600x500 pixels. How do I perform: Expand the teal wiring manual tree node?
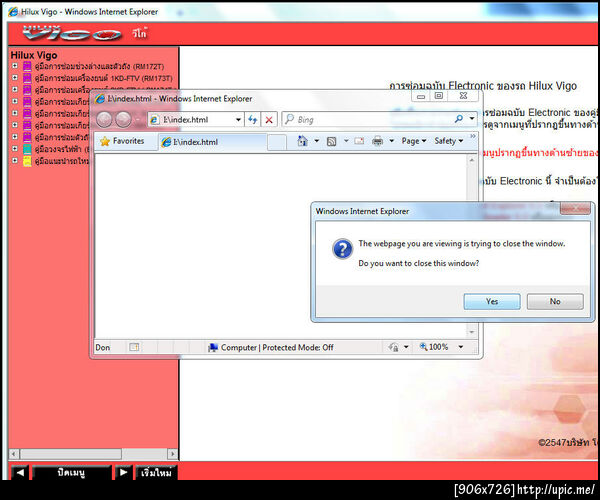[x=15, y=149]
